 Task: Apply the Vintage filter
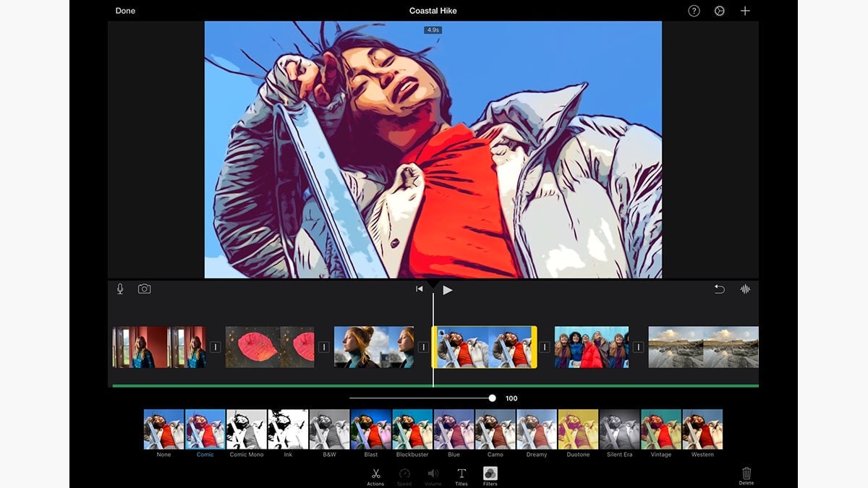pyautogui.click(x=660, y=429)
